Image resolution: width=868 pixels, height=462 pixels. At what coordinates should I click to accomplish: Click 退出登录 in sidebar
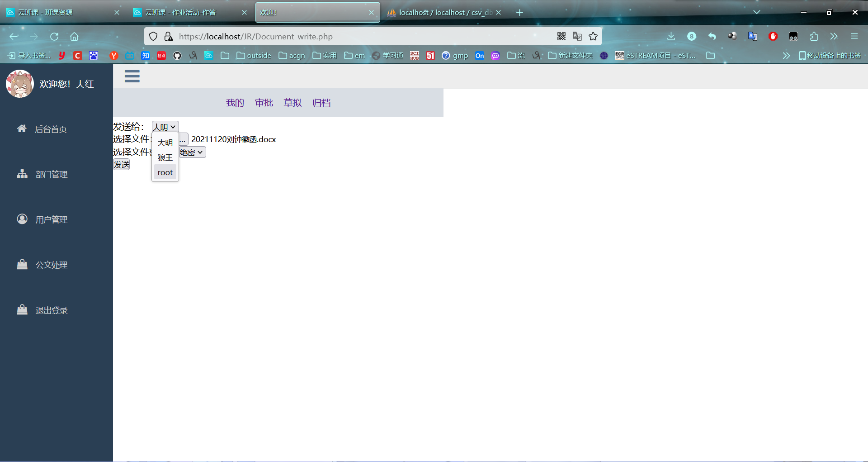[x=52, y=310]
